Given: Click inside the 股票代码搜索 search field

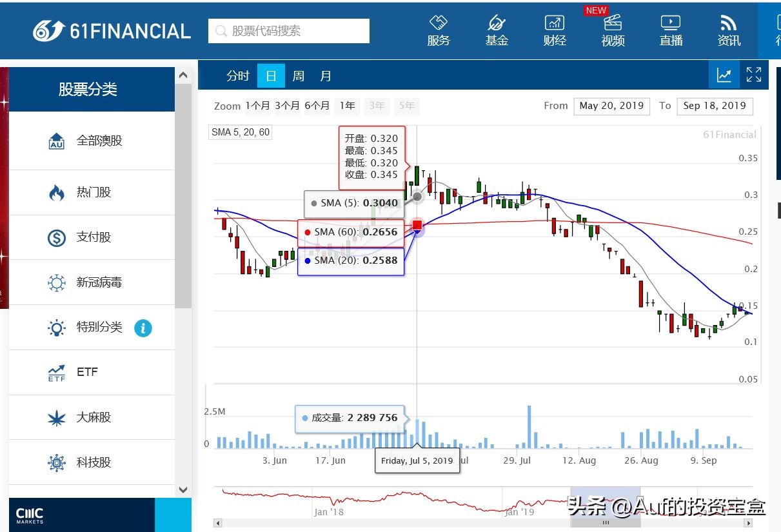Looking at the screenshot, I should click(x=289, y=31).
